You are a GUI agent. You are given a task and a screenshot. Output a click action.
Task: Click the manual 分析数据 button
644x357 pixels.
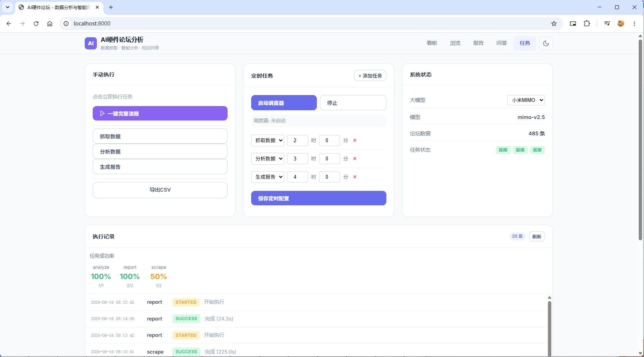(x=160, y=151)
